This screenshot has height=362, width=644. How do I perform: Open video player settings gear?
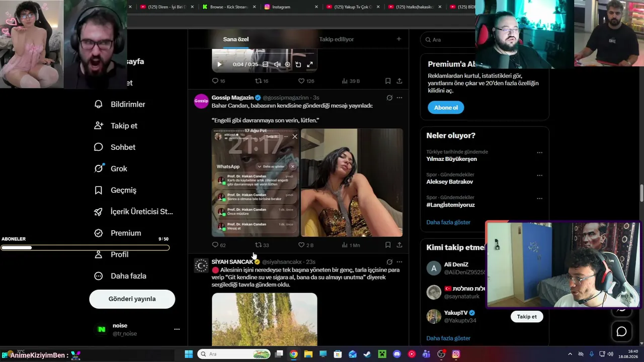tap(288, 64)
